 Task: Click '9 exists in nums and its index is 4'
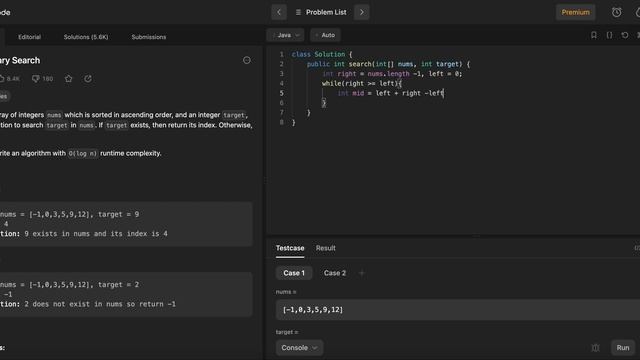click(96, 234)
